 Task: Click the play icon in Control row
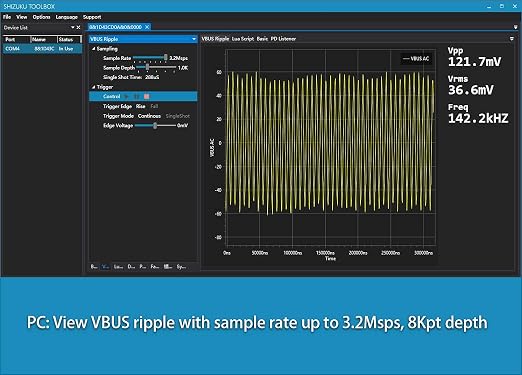coord(126,96)
